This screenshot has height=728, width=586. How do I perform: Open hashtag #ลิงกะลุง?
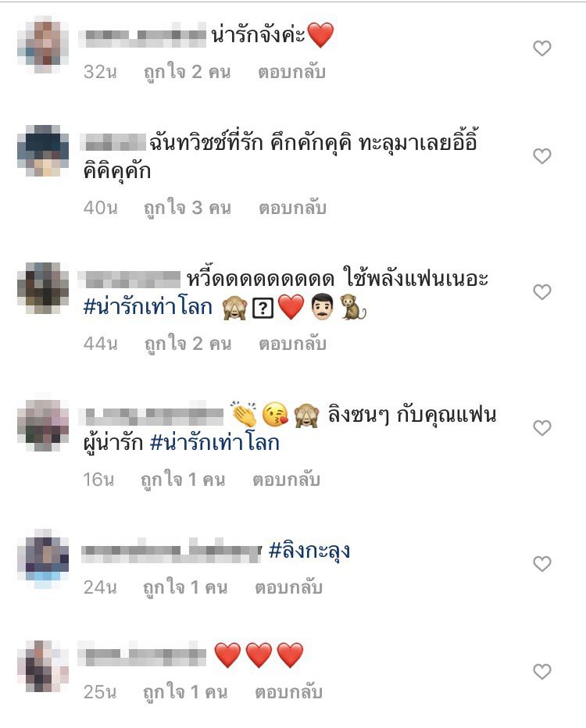tap(309, 551)
